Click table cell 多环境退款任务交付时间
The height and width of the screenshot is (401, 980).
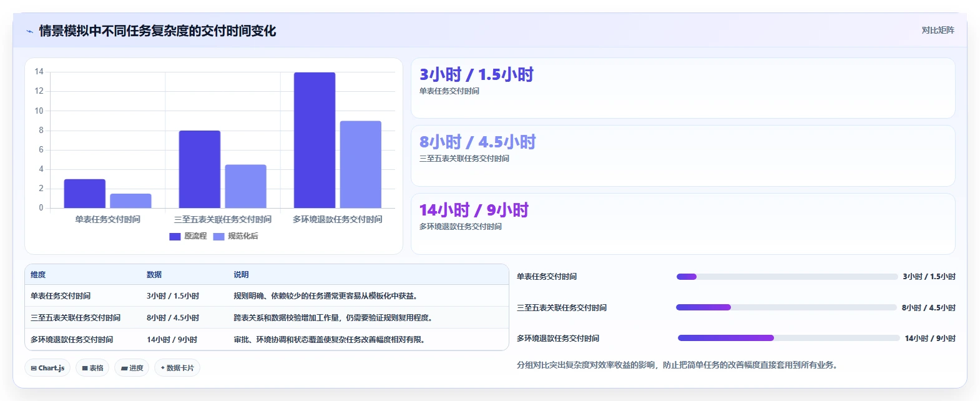(72, 340)
